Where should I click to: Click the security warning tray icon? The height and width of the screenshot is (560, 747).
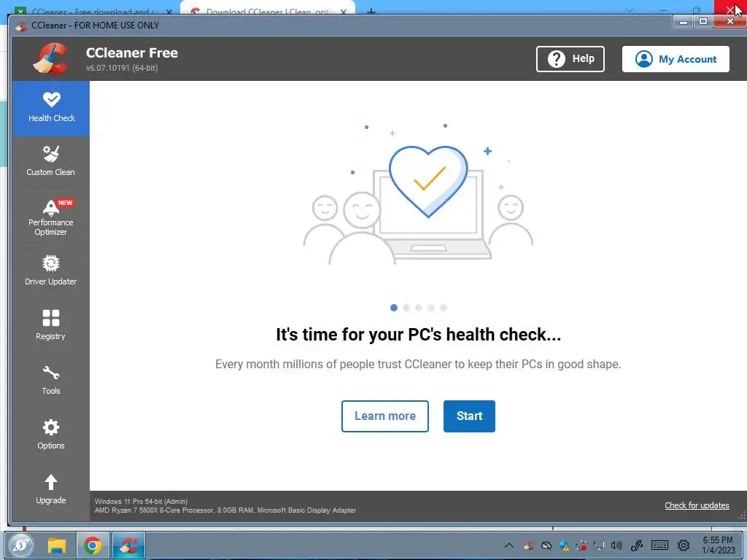(564, 545)
